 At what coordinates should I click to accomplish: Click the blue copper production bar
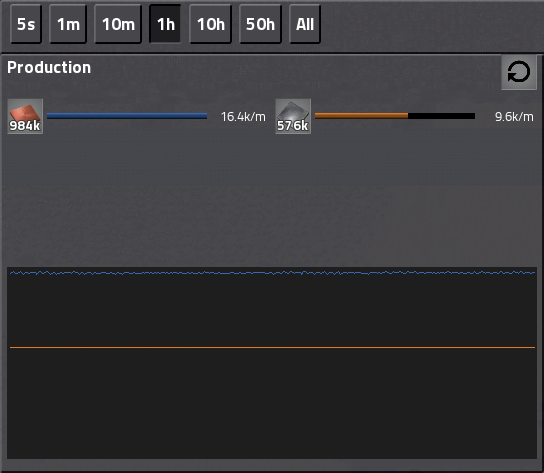(x=127, y=116)
